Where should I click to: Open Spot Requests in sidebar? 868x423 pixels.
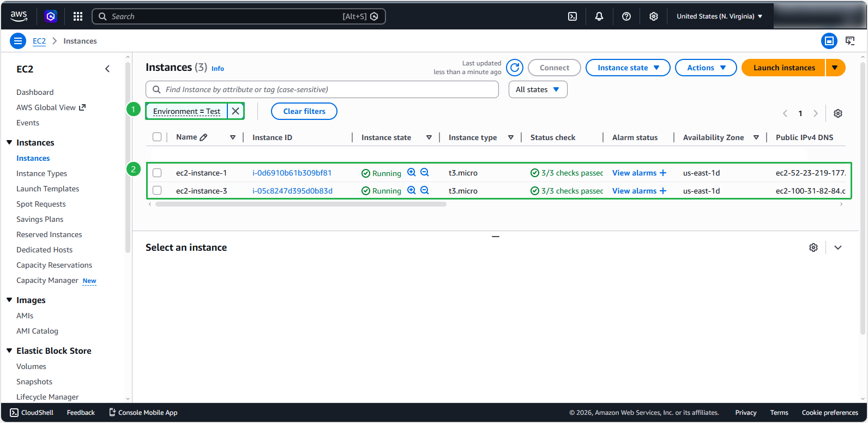pos(41,204)
